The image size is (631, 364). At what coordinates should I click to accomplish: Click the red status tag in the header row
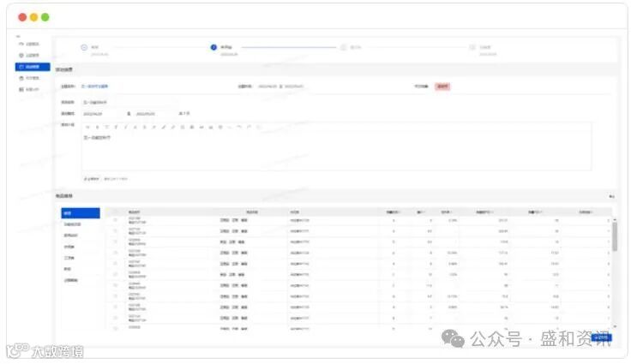(x=442, y=86)
